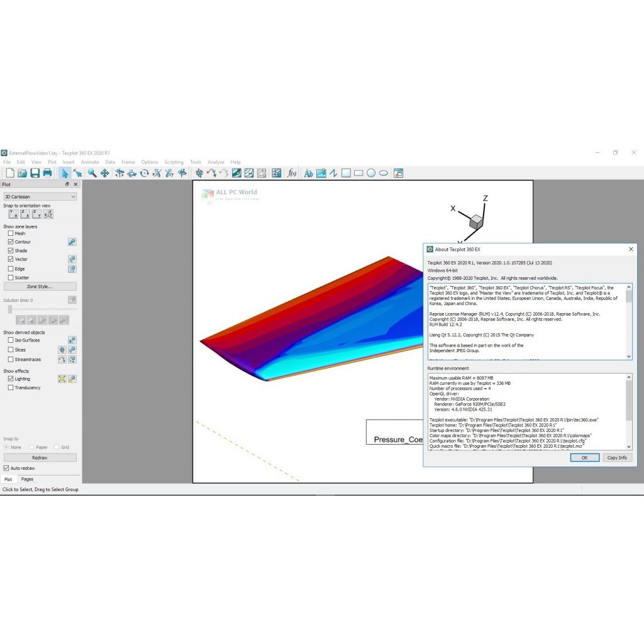Screen dimensions: 644x644
Task: Select the Translate/pan tool
Action: point(104,173)
